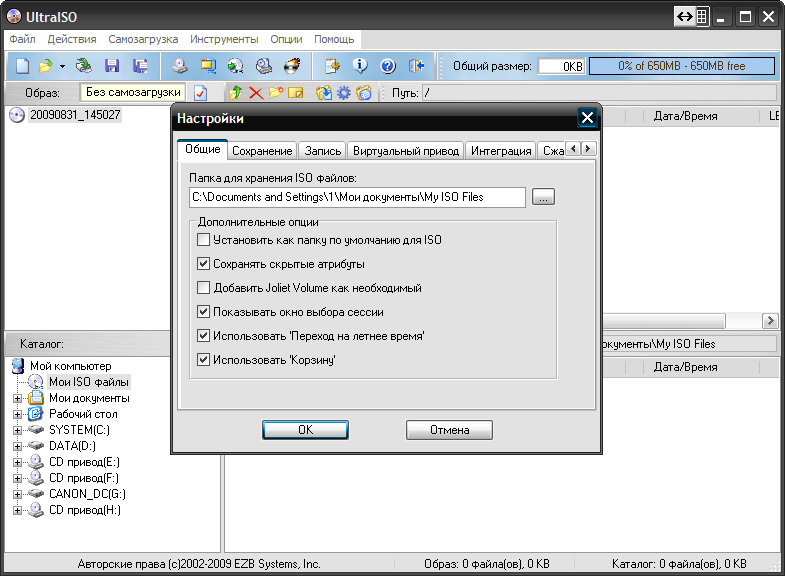Screen dimensions: 785x576
Task: Click the Add files folder icon
Action: pyautogui.click(x=324, y=93)
